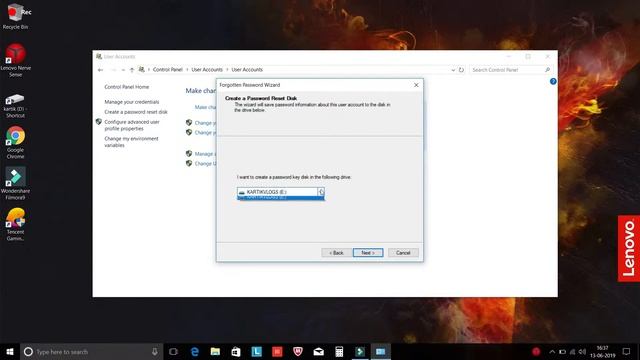
Task: Open the taskbar clock and date
Action: click(x=602, y=351)
